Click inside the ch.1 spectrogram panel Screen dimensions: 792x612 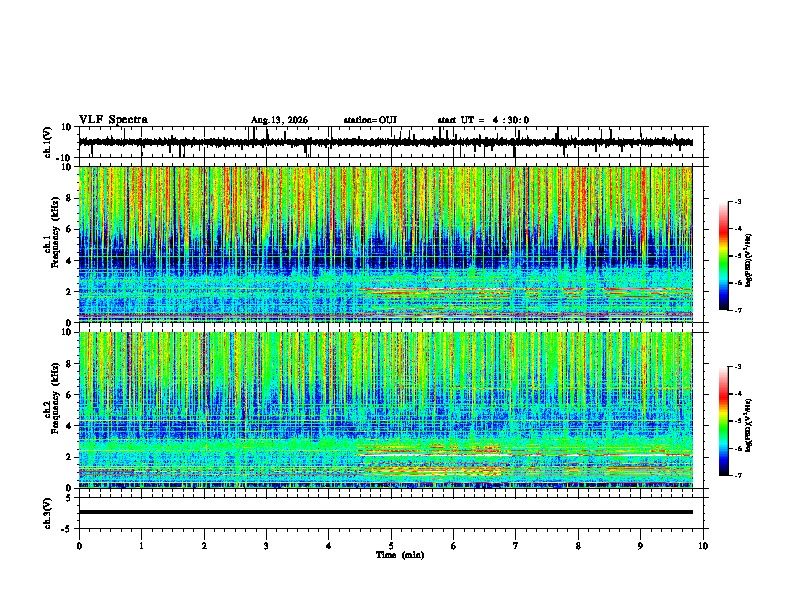click(x=385, y=244)
